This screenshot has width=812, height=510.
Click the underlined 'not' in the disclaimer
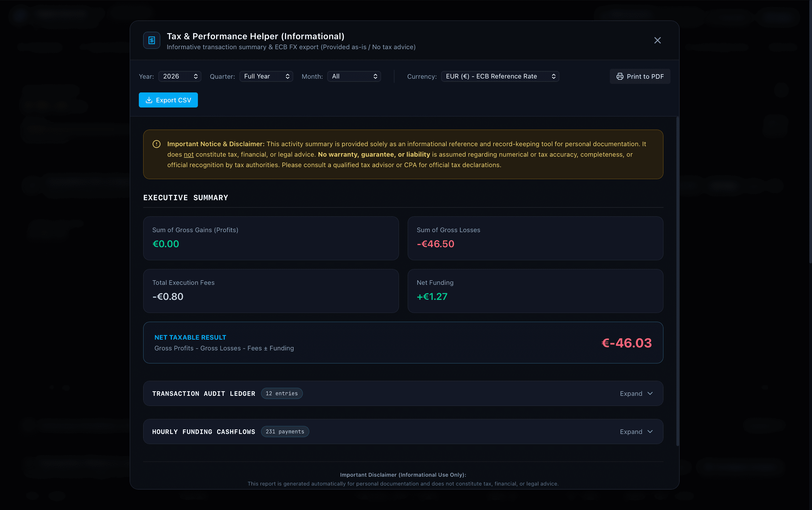click(189, 155)
